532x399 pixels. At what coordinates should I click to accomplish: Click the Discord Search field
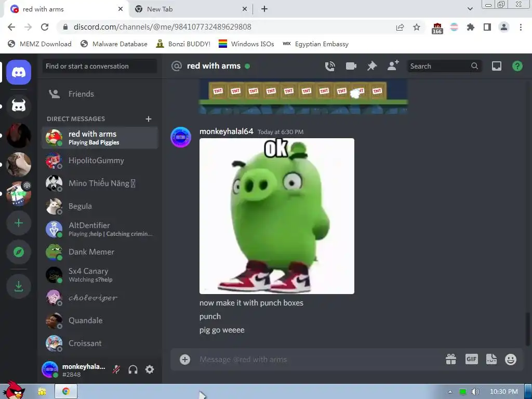(x=444, y=66)
